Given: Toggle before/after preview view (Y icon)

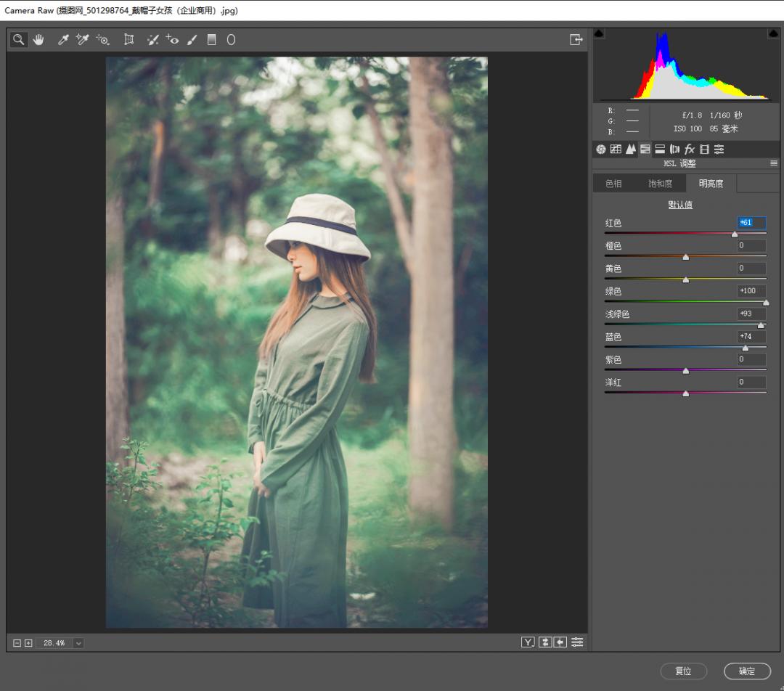Looking at the screenshot, I should 528,642.
